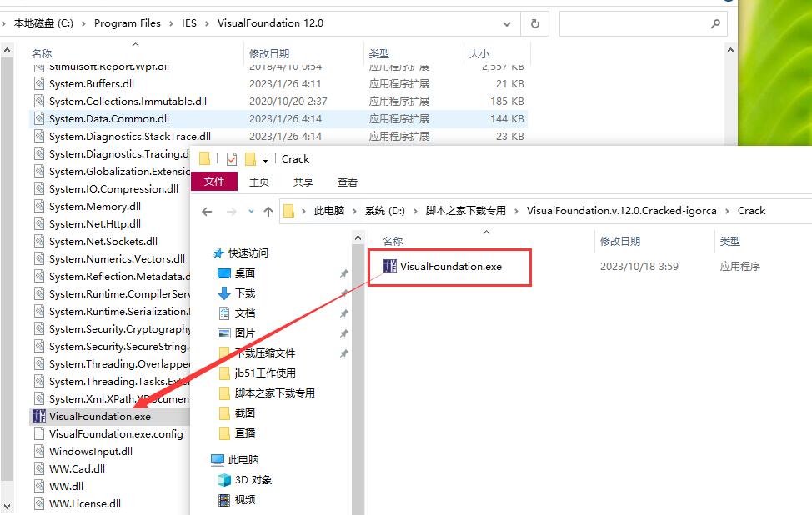Image resolution: width=812 pixels, height=515 pixels.
Task: Select System.Collections.Immutable.dll file
Action: point(128,102)
